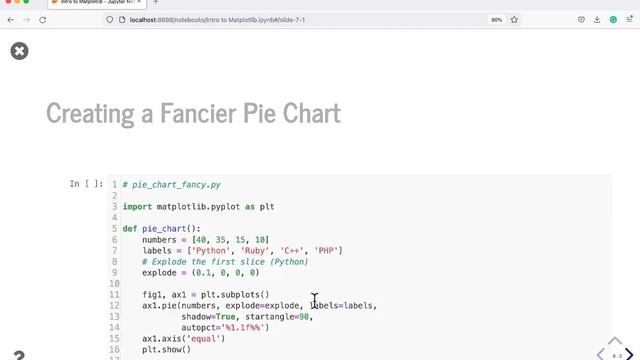Close the Intro to Matplotlib tab
This screenshot has width=640, height=360.
click(x=139, y=2)
